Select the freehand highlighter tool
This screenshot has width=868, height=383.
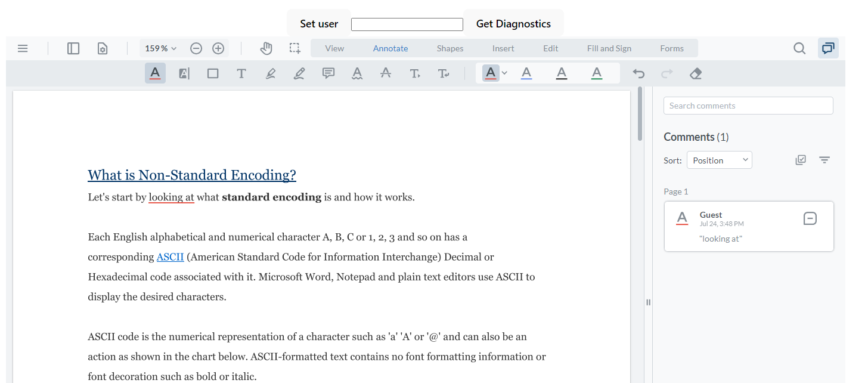point(270,73)
